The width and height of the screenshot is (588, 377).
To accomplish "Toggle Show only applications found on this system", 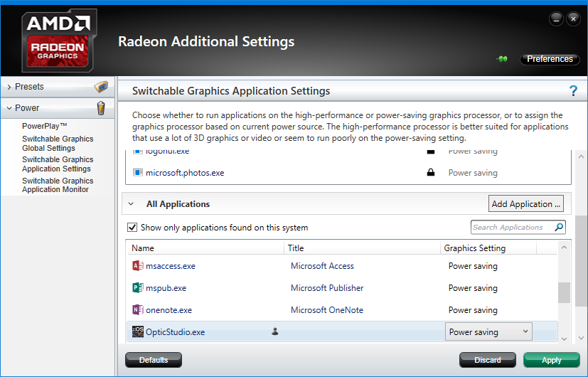I will pyautogui.click(x=132, y=228).
